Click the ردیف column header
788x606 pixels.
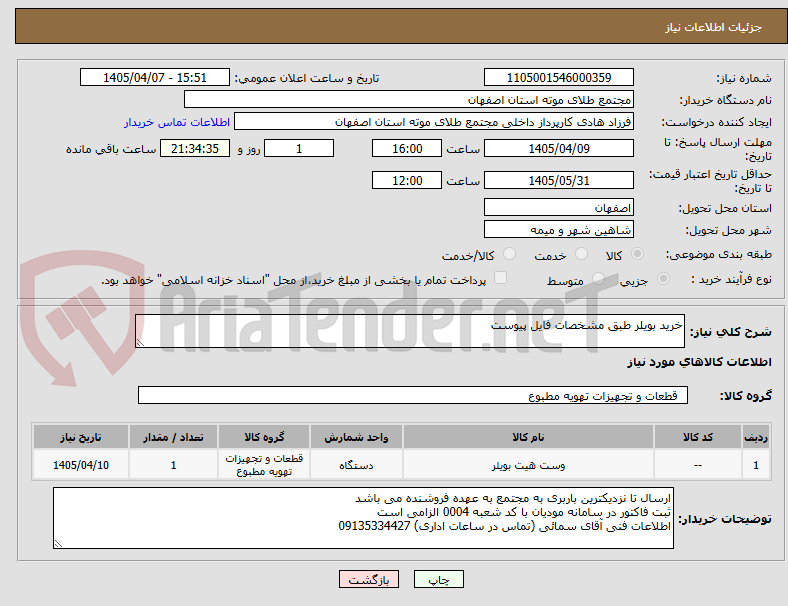pyautogui.click(x=755, y=437)
